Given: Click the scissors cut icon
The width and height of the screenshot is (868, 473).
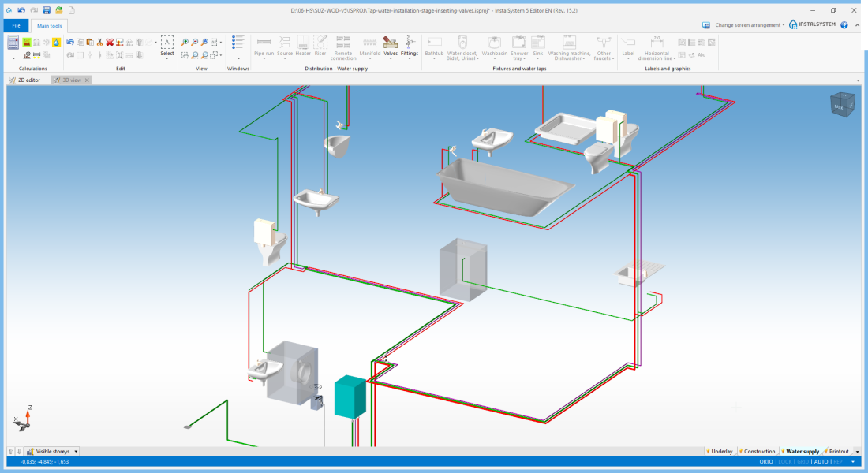Looking at the screenshot, I should 100,42.
